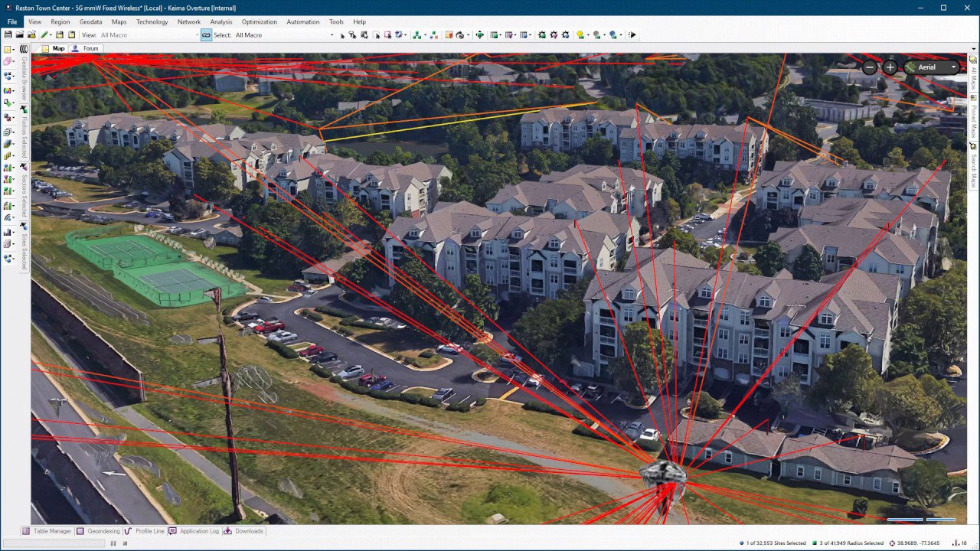
Task: Expand the green table icon dropdown arrow
Action: click(501, 34)
